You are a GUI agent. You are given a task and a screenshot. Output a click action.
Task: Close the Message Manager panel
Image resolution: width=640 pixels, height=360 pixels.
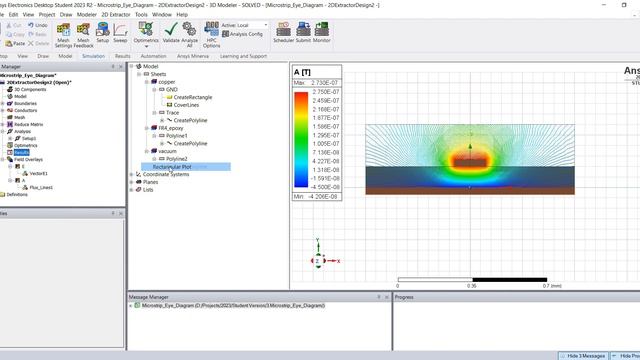[387, 297]
